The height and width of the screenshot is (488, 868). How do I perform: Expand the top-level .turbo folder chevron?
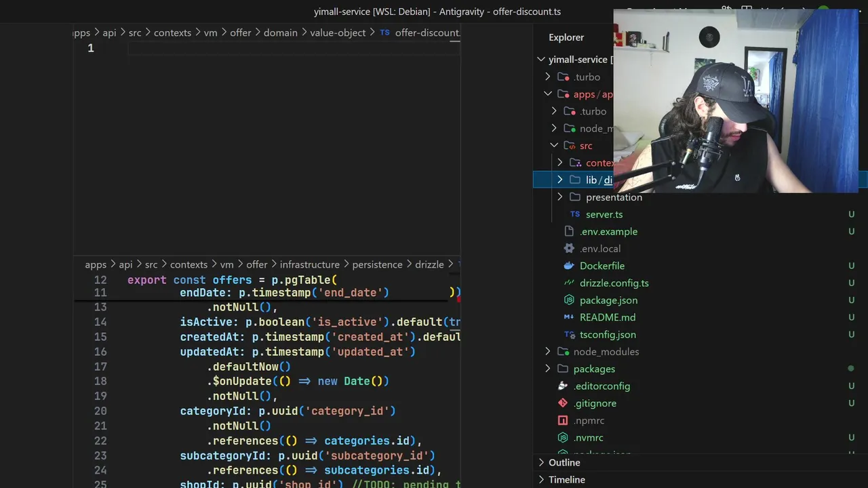click(x=548, y=77)
